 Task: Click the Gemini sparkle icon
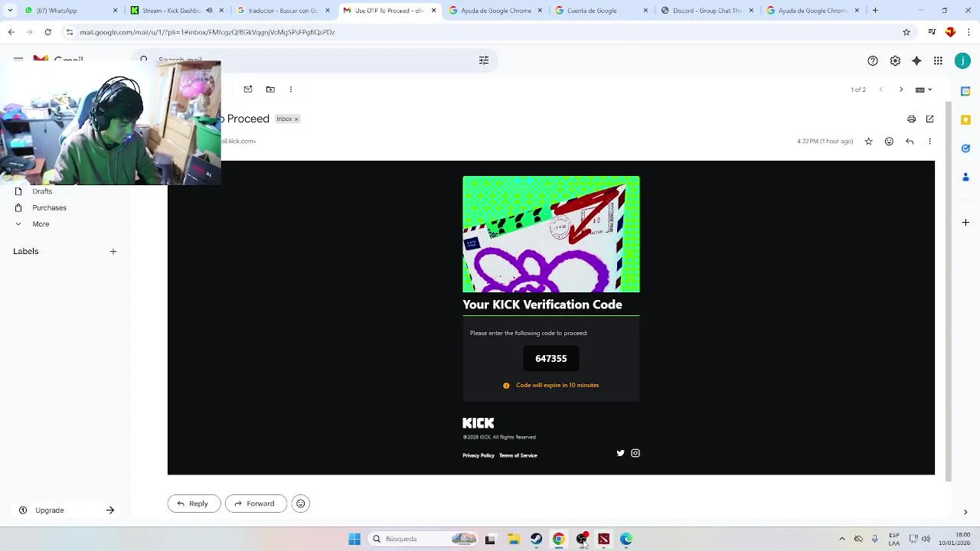click(916, 60)
